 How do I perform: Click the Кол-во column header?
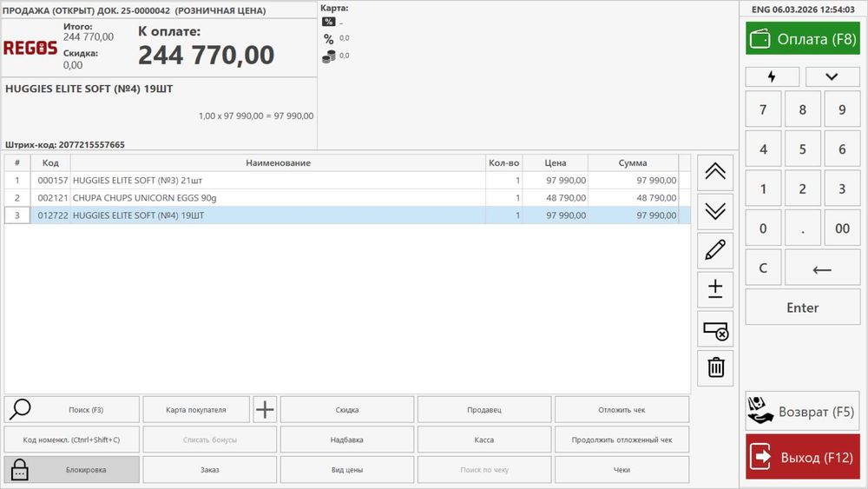(x=503, y=162)
